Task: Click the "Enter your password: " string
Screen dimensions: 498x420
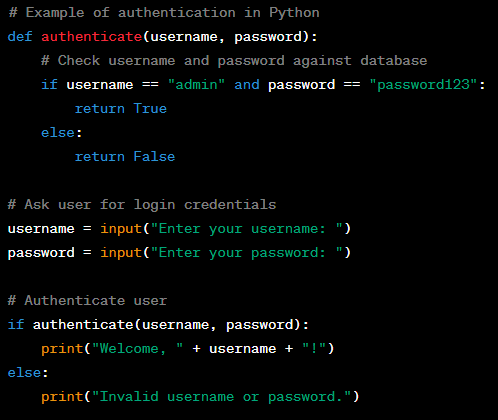Action: coord(247,253)
